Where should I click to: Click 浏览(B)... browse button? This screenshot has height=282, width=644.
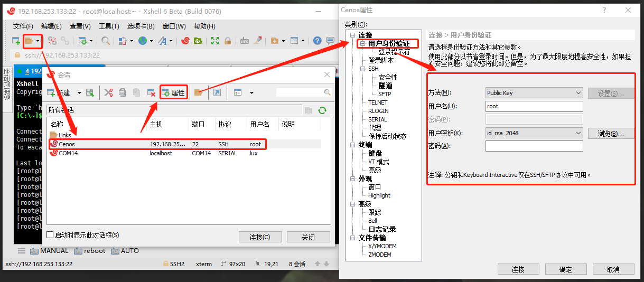611,133
